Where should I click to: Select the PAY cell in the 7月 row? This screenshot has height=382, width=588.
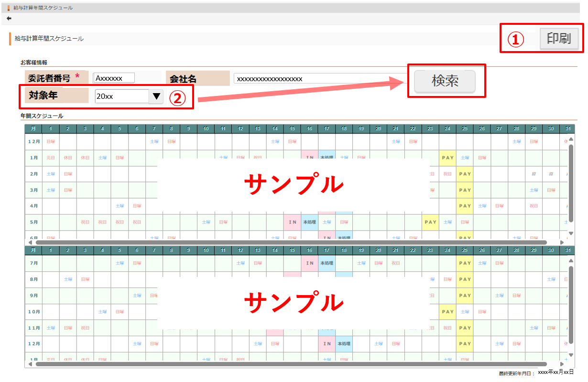[x=465, y=263]
